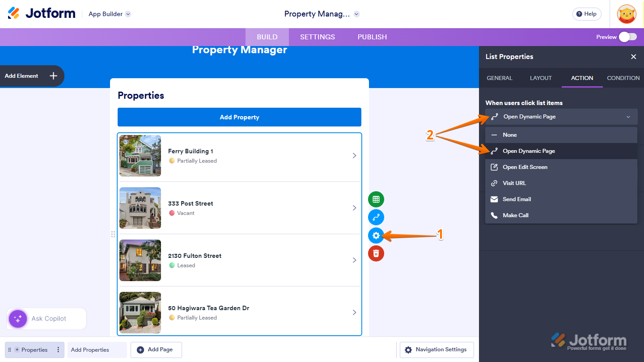Open Navigation Settings
This screenshot has height=362, width=644.
(x=436, y=349)
